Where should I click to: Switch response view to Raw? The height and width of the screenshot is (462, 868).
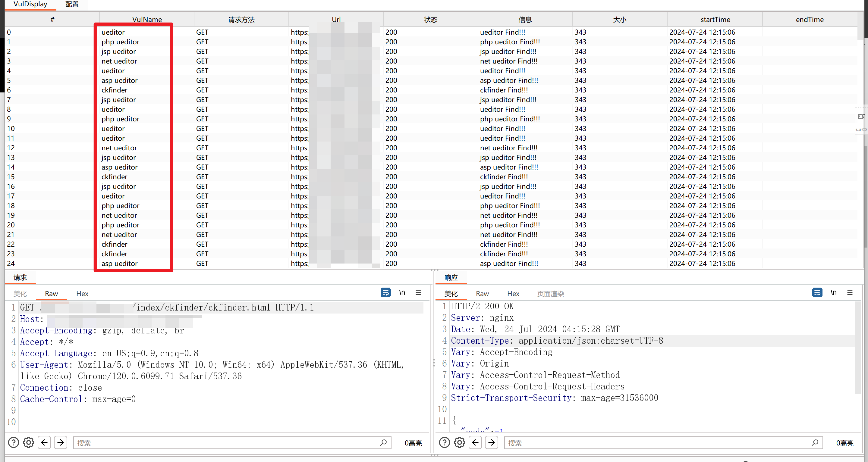(482, 294)
